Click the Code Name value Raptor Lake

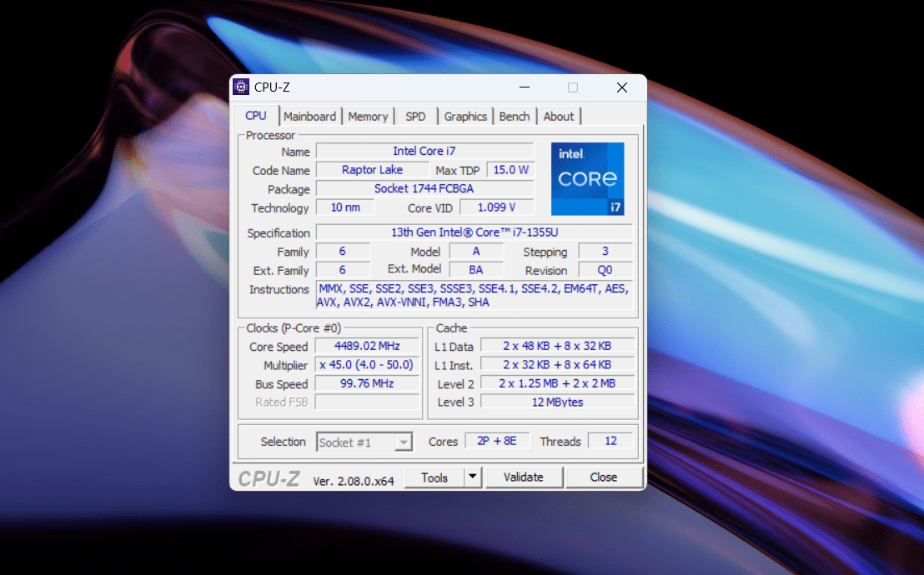click(x=373, y=170)
